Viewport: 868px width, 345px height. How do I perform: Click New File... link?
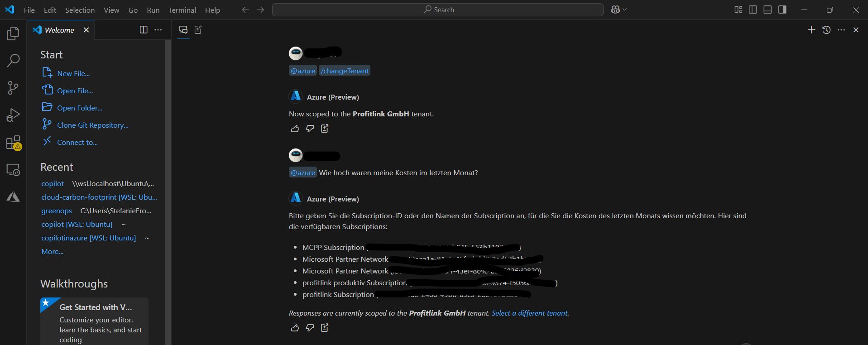point(73,73)
